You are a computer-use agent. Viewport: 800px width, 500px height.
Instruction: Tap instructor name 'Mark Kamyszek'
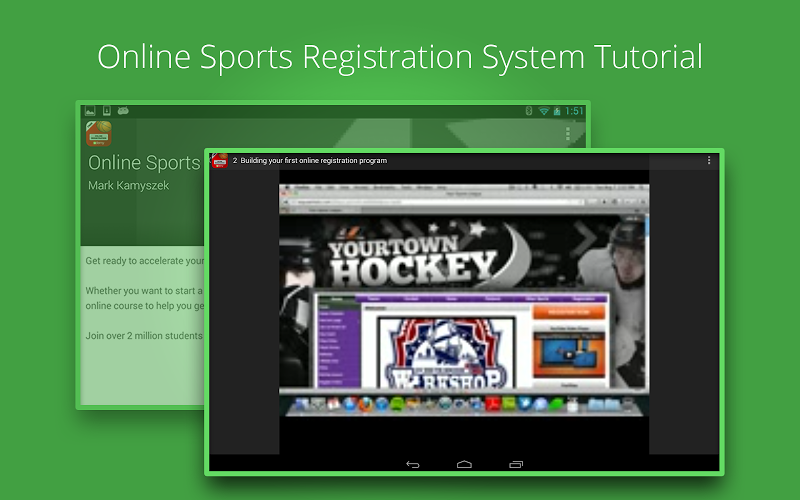point(129,185)
